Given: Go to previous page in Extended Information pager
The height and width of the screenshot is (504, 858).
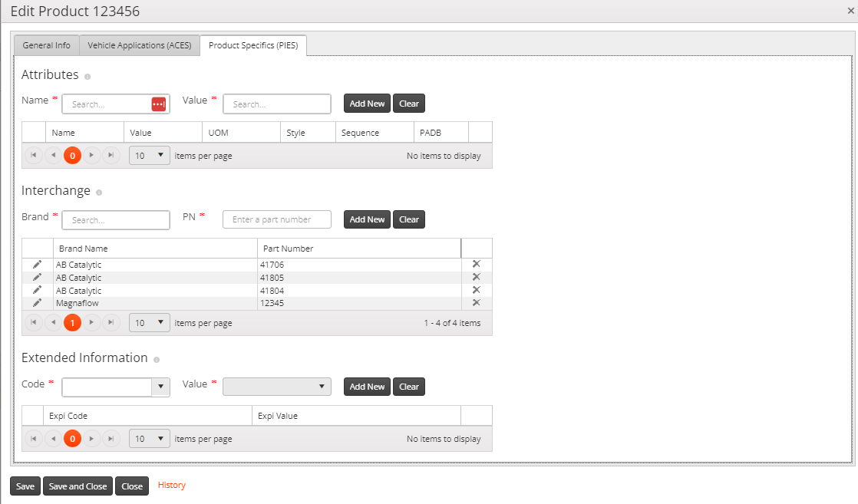Looking at the screenshot, I should [53, 438].
